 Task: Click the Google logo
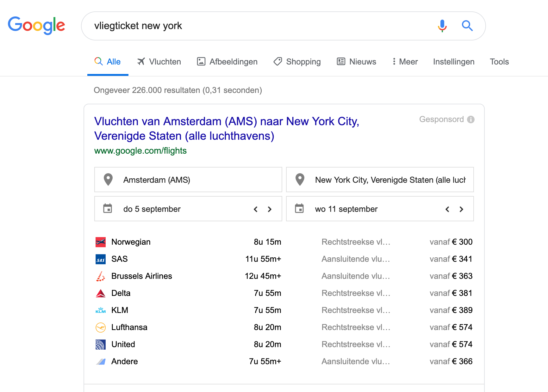point(36,25)
